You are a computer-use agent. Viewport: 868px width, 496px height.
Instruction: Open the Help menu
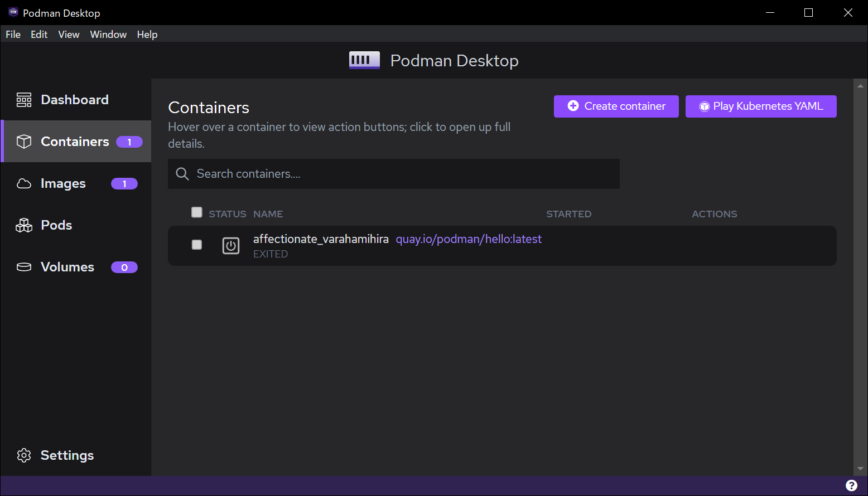147,35
